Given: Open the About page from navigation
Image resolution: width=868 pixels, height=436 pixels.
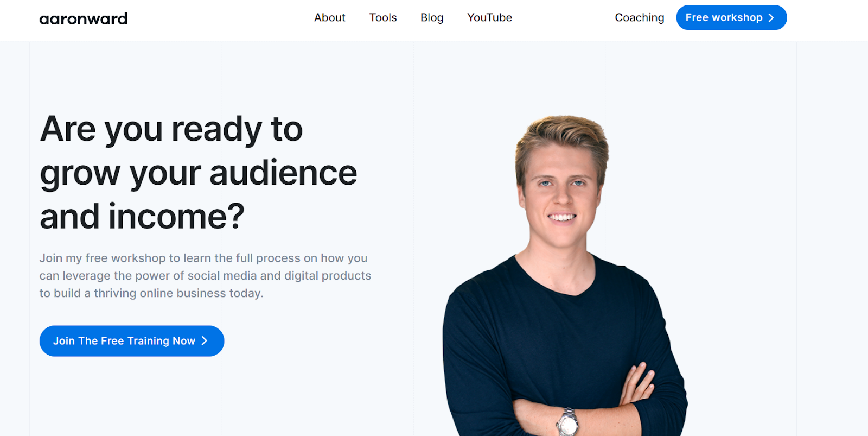Looking at the screenshot, I should pos(330,17).
